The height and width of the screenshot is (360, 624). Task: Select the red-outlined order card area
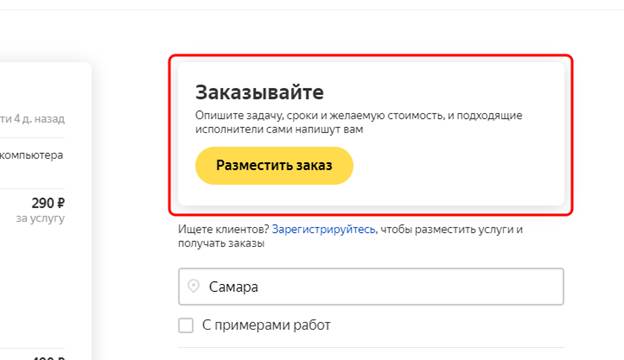[x=371, y=135]
